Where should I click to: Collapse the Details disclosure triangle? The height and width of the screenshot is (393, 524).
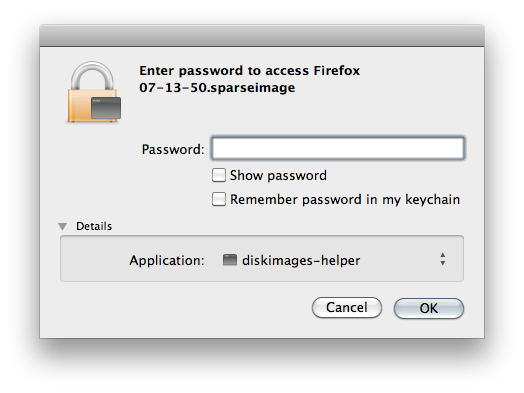coord(62,227)
